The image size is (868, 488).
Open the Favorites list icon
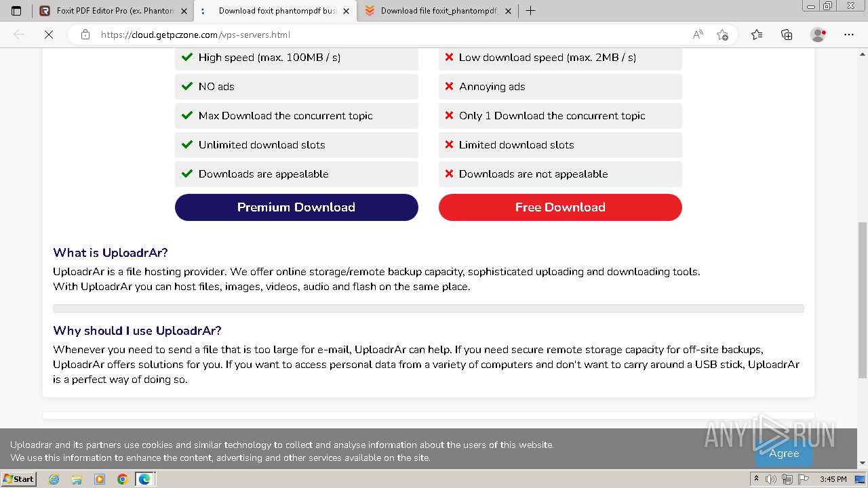click(x=757, y=35)
